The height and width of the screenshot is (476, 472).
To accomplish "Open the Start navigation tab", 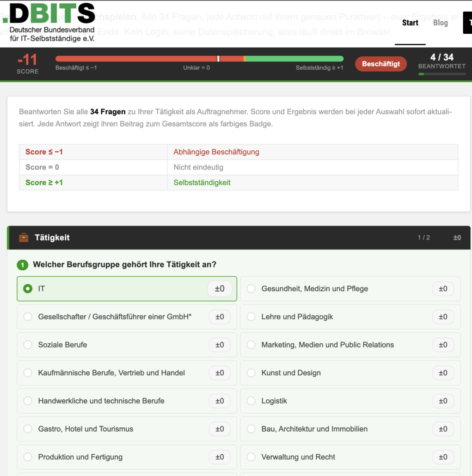I will (410, 23).
